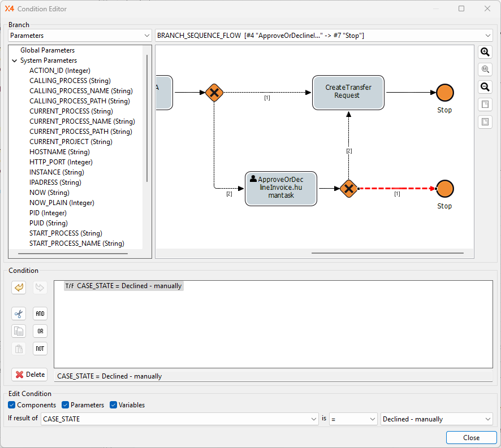Image resolution: width=501 pixels, height=448 pixels.
Task: Open the BRANCH_SEQUENCE_FLOW dropdown
Action: (x=323, y=36)
